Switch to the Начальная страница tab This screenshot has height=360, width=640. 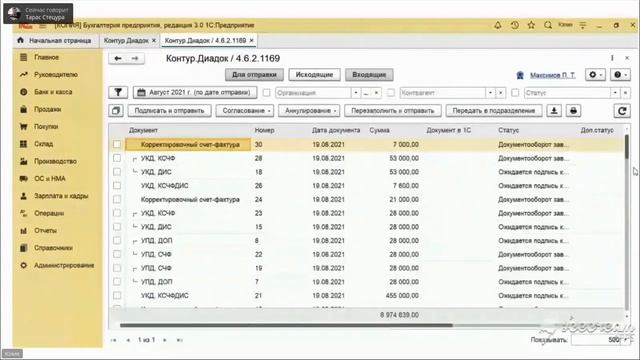coord(55,40)
